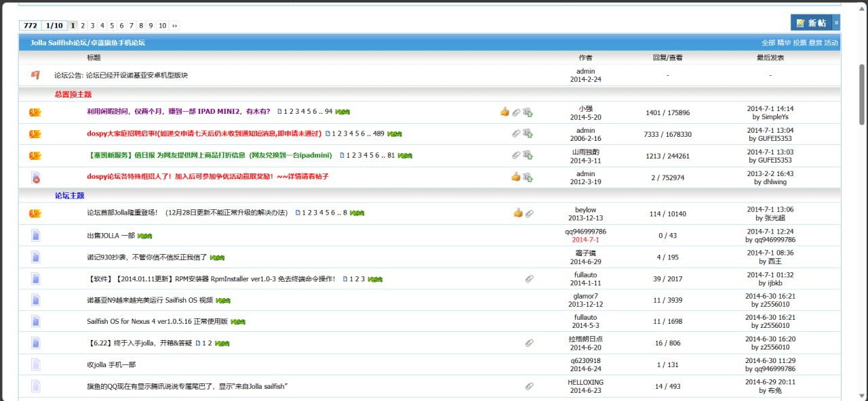The width and height of the screenshot is (868, 401).
Task: Click paperclip icon on 论坛首部Jolla隆重登场 thread
Action: tap(530, 213)
